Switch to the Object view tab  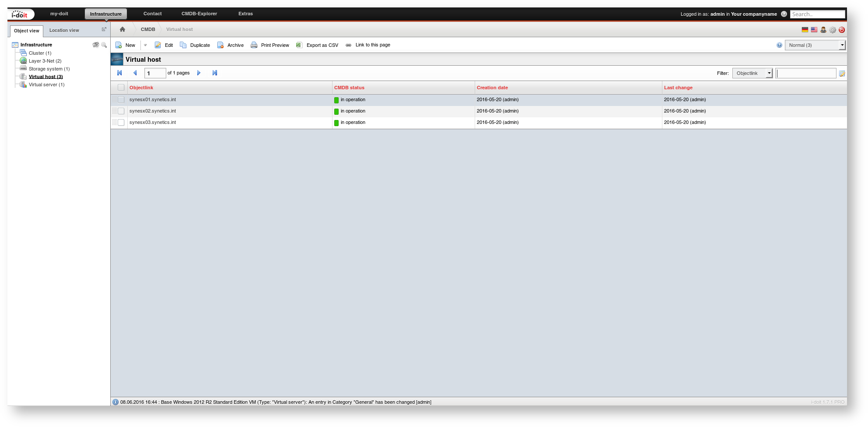pyautogui.click(x=27, y=31)
